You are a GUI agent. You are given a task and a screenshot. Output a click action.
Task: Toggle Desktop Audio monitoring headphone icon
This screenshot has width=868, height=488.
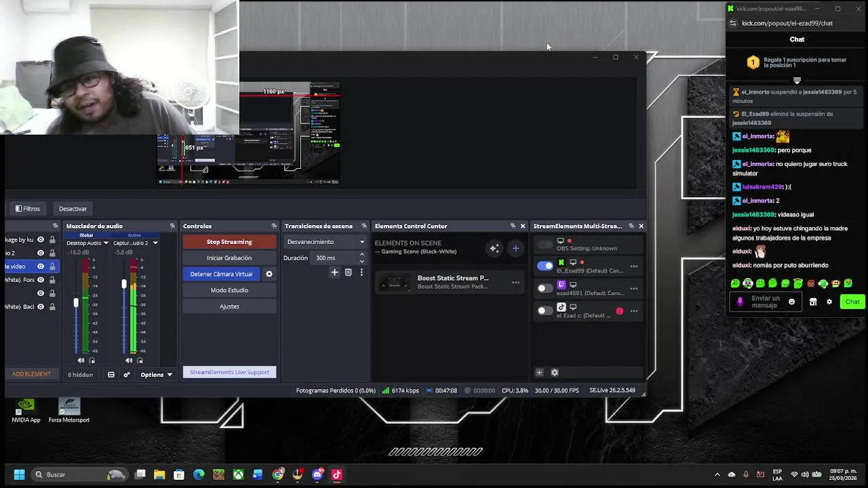92,361
